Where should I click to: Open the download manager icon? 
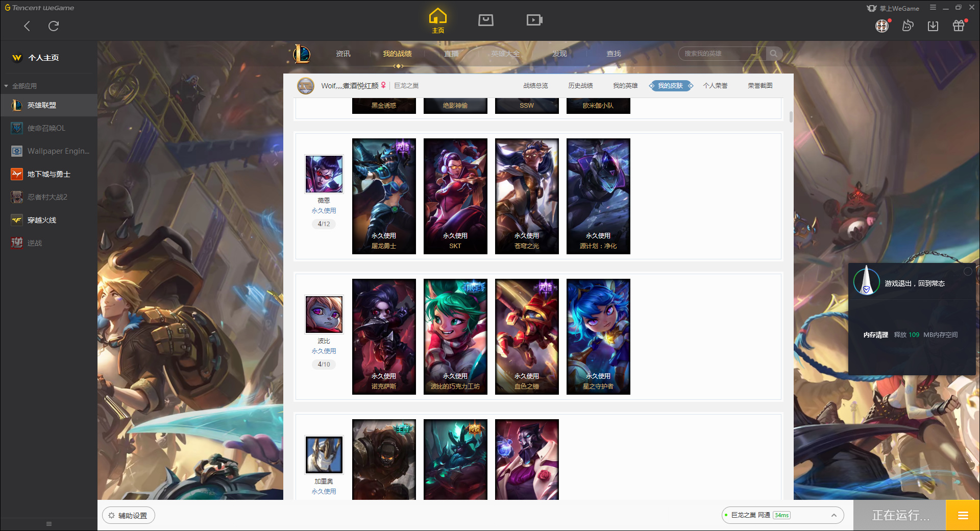[933, 26]
